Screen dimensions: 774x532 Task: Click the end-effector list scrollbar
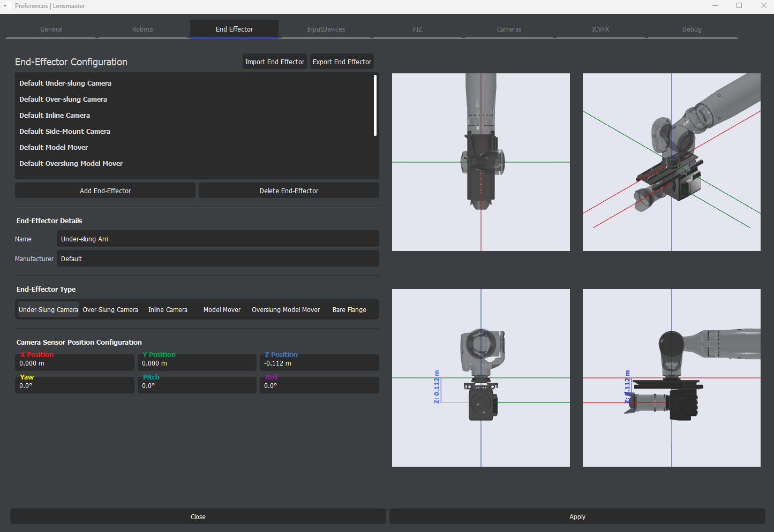pos(375,105)
